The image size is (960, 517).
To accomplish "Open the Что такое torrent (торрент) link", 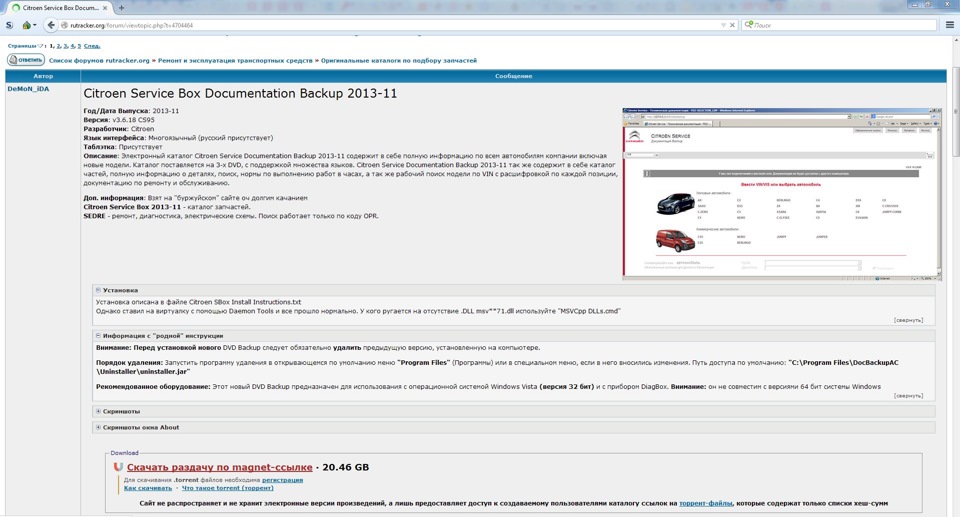I will (x=227, y=488).
